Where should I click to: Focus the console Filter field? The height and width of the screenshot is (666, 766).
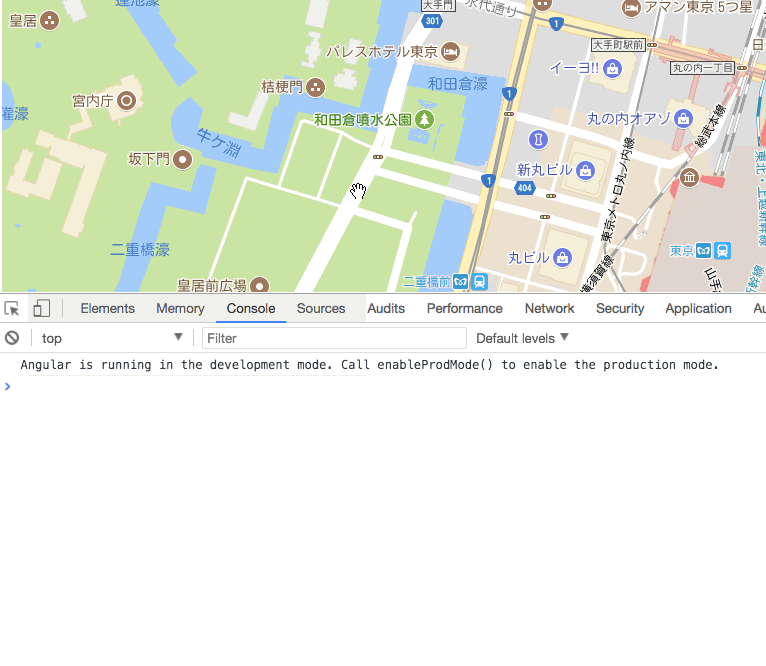point(334,338)
